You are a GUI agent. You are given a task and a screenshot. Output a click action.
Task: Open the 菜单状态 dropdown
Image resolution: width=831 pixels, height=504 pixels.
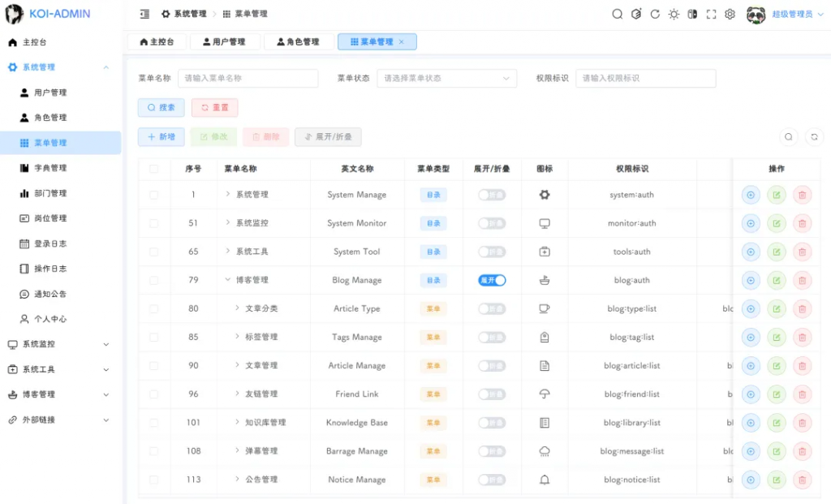pyautogui.click(x=447, y=79)
